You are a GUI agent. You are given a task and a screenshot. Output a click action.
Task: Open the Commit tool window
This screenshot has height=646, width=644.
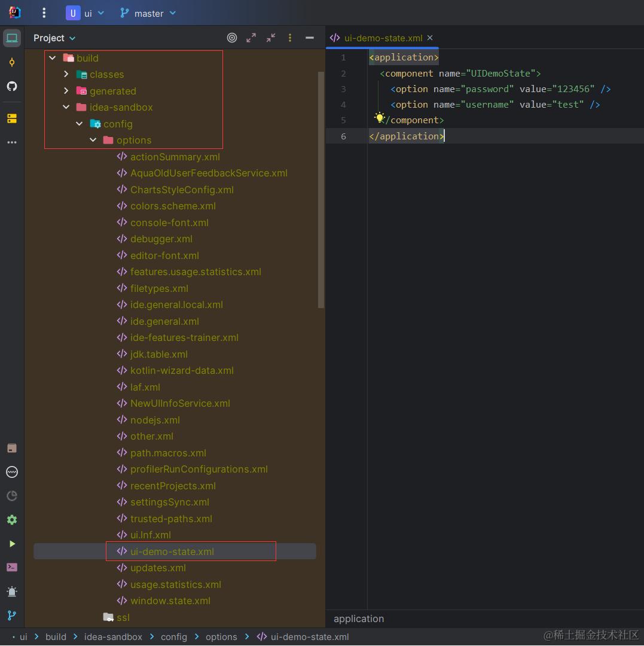(x=12, y=62)
